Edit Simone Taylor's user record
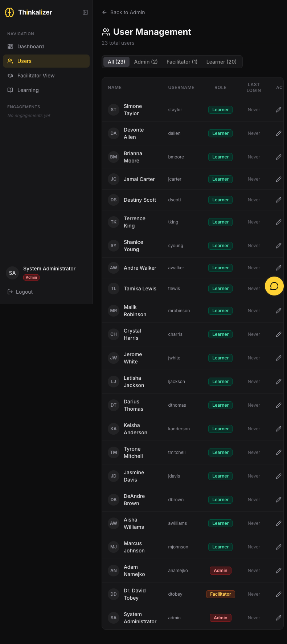287x644 pixels. [x=279, y=110]
